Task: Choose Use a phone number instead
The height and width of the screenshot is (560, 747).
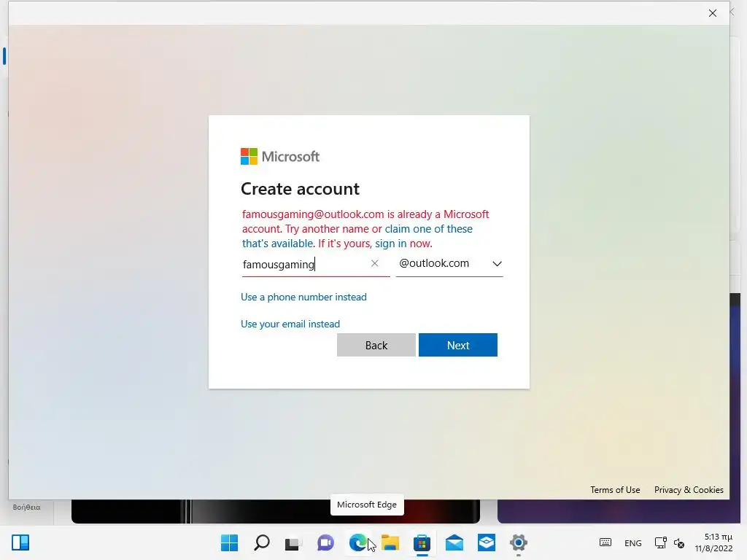Action: pos(303,297)
